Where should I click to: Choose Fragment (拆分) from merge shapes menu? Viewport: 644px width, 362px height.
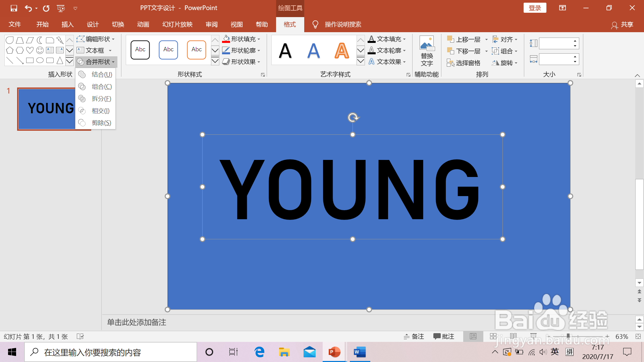(x=96, y=99)
